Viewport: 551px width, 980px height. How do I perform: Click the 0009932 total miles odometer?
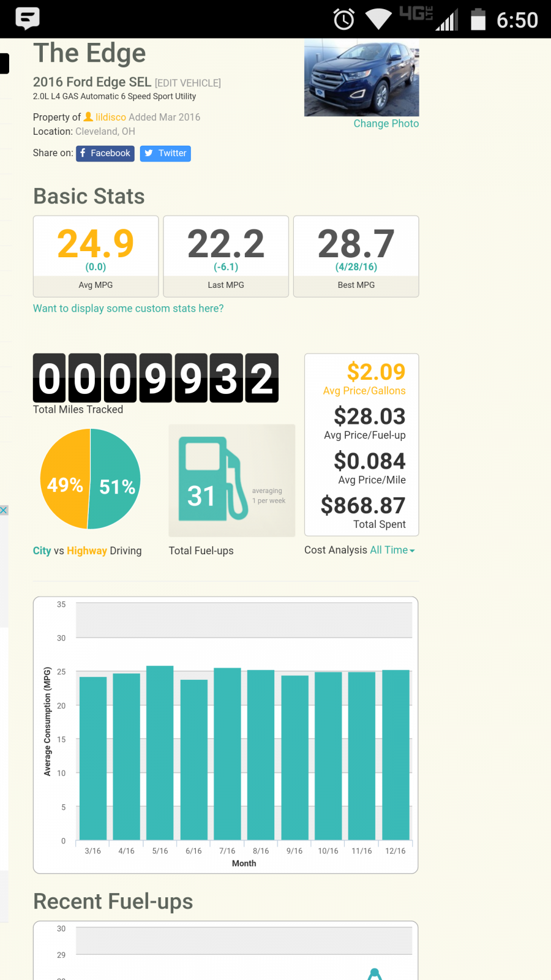coord(156,378)
